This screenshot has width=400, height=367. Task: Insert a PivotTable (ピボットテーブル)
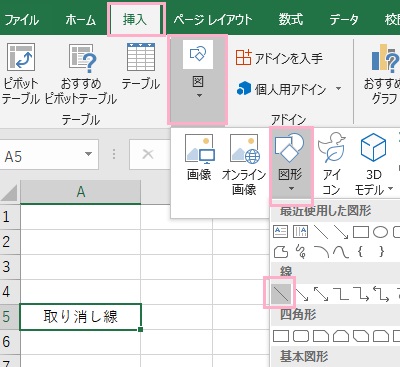point(21,74)
